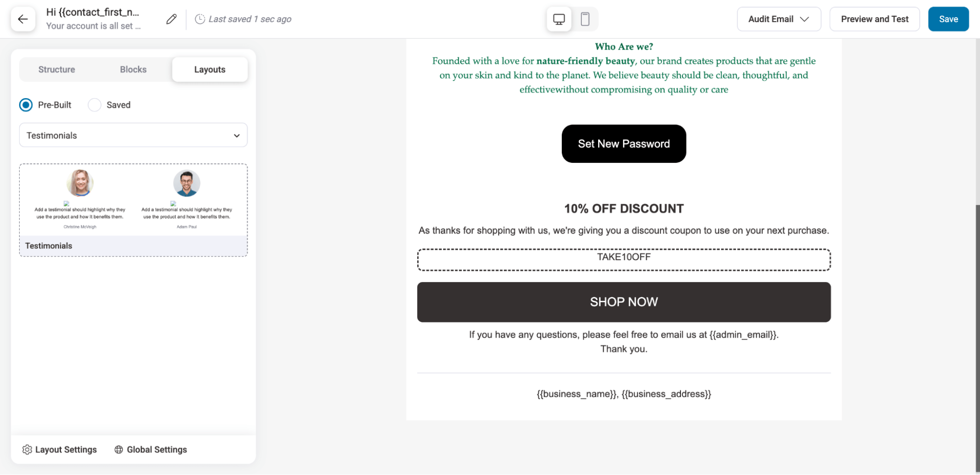Open the Testimonials layout category dropdown
The image size is (980, 475).
pos(133,135)
